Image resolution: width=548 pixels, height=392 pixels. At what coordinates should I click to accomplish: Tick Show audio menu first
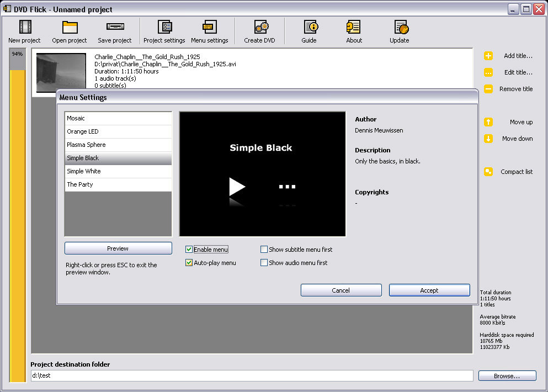point(264,263)
